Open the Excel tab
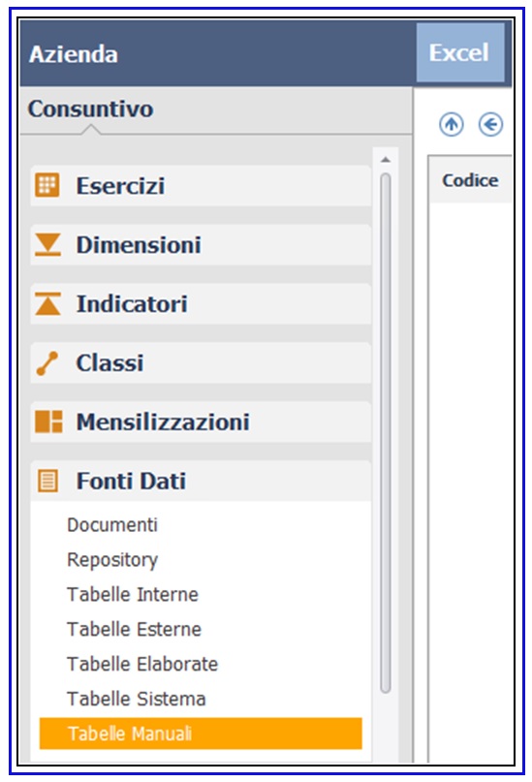532x782 pixels. coord(460,52)
